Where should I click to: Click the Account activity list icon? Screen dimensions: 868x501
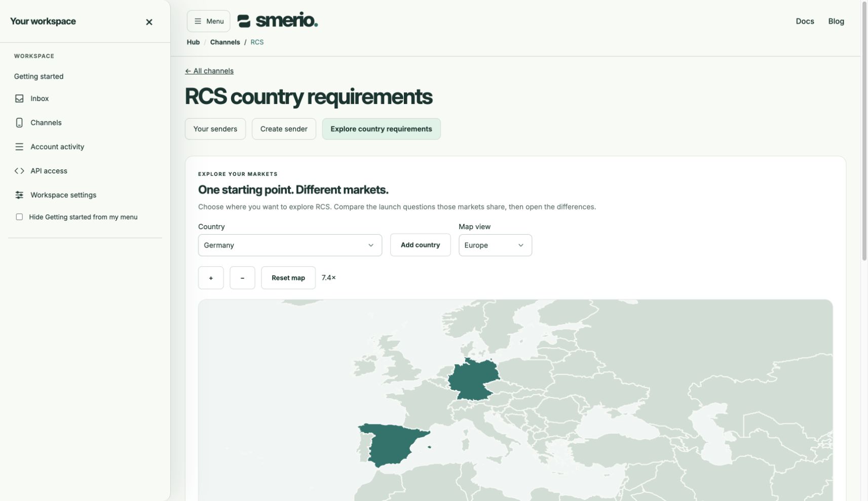(19, 147)
